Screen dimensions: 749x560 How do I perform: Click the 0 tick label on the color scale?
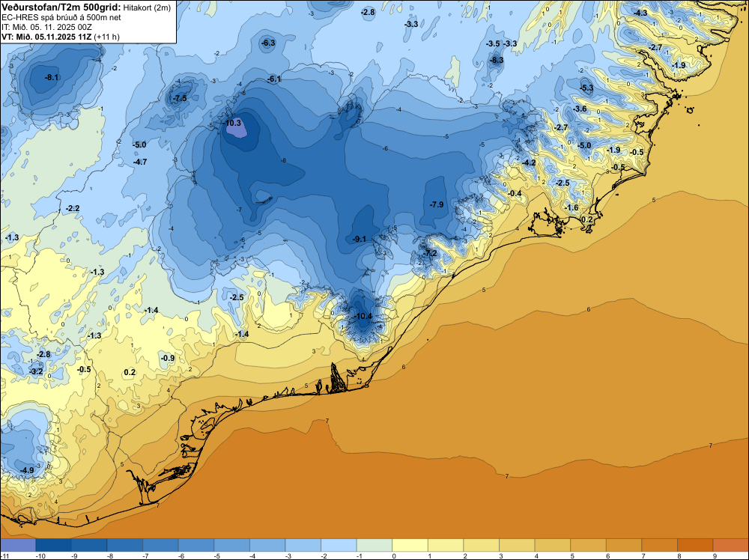click(393, 556)
